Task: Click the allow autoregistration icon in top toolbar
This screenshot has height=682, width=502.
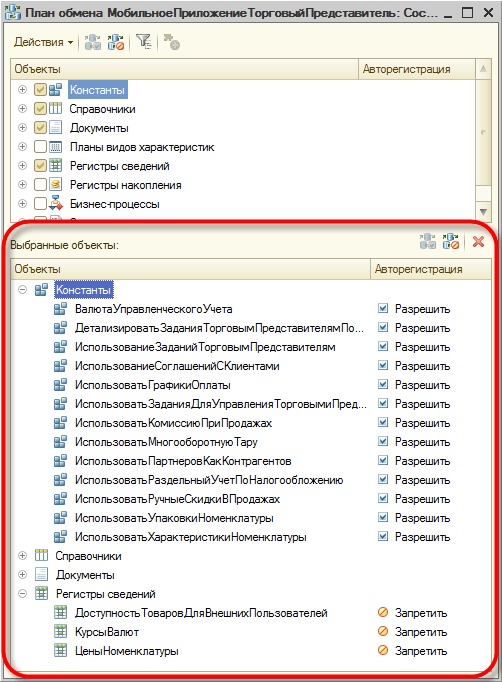Action: pos(93,42)
